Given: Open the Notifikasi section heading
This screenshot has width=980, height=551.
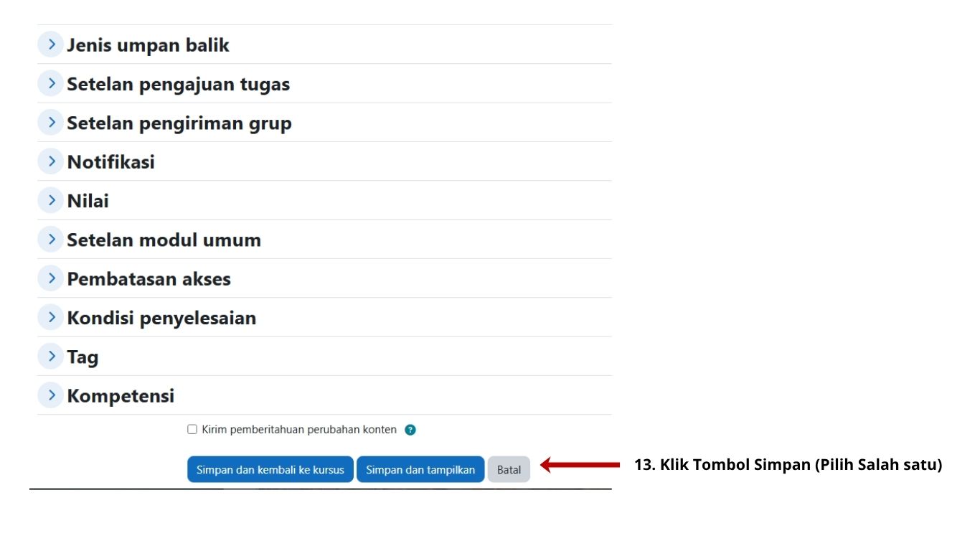Looking at the screenshot, I should [110, 162].
